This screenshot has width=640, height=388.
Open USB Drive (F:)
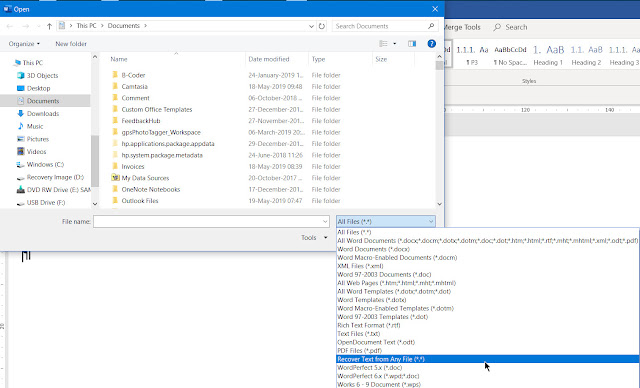(x=46, y=202)
